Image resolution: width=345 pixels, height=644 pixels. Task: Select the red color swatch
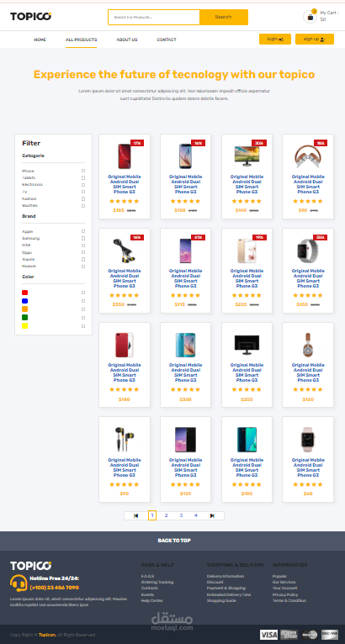pos(24,293)
